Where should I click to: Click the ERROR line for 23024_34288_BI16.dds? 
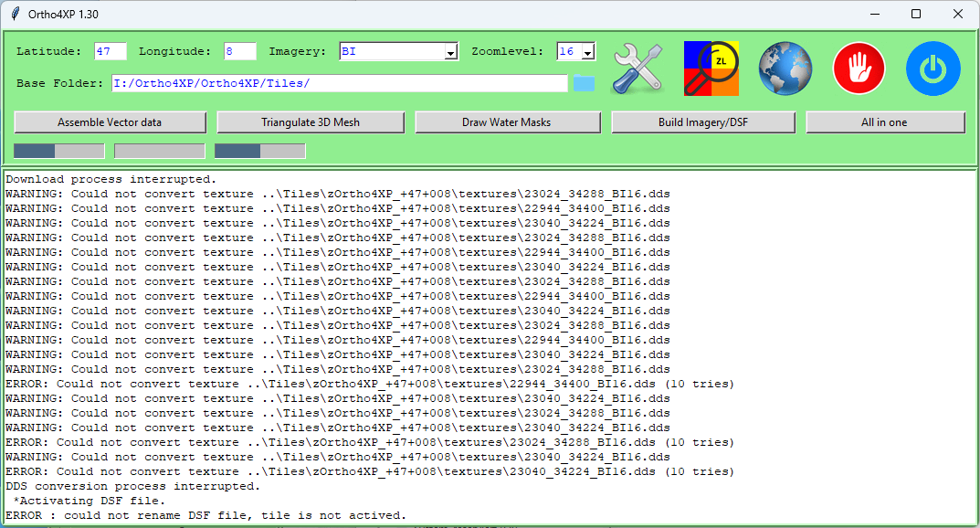pos(370,442)
